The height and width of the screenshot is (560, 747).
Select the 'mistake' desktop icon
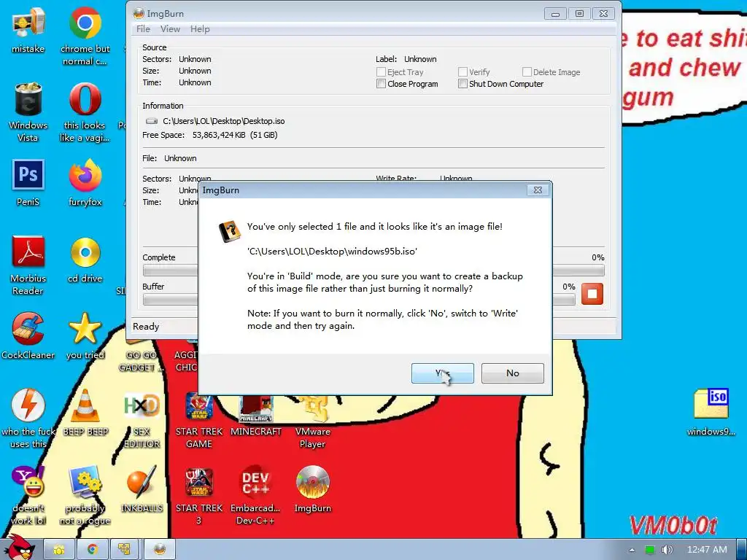pyautogui.click(x=28, y=29)
